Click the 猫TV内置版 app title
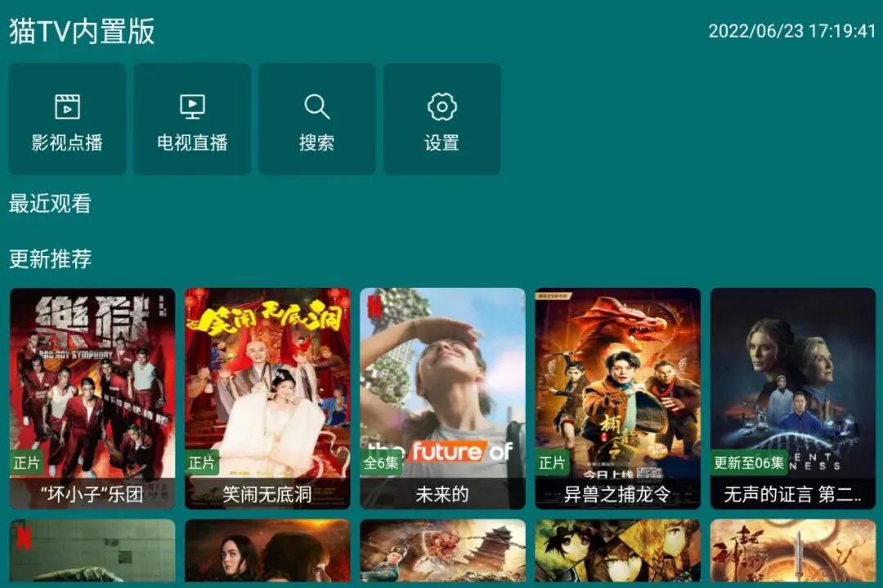The image size is (883, 588). click(82, 31)
